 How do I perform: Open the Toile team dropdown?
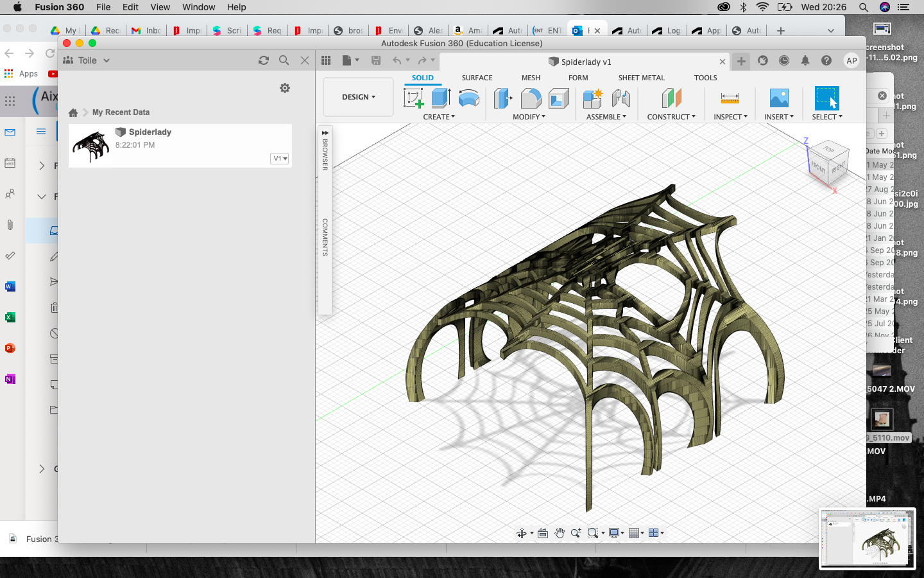pos(87,60)
